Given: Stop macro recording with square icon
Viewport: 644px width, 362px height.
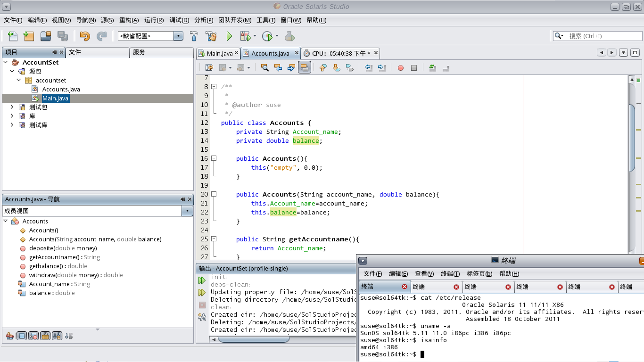Looking at the screenshot, I should [x=414, y=68].
